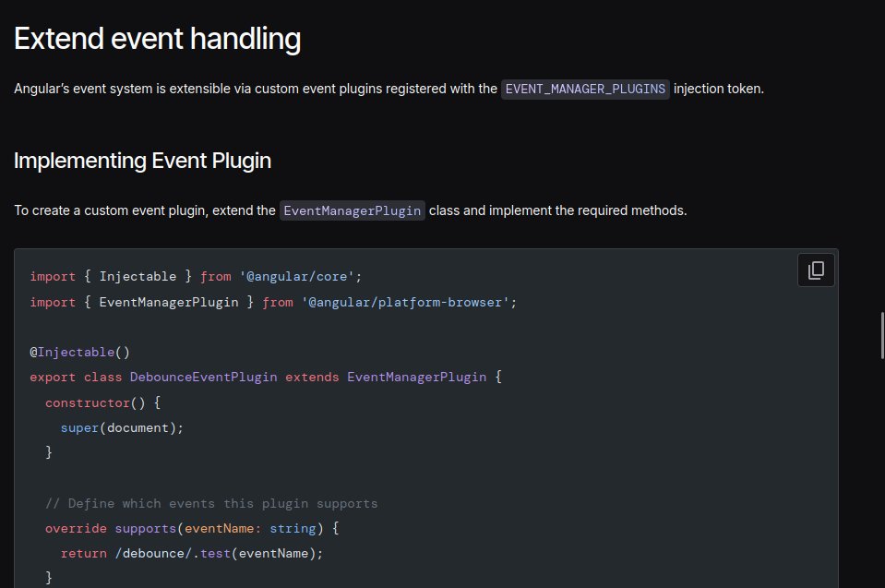The height and width of the screenshot is (588, 885).
Task: Click the copy code icon
Action: point(815,270)
